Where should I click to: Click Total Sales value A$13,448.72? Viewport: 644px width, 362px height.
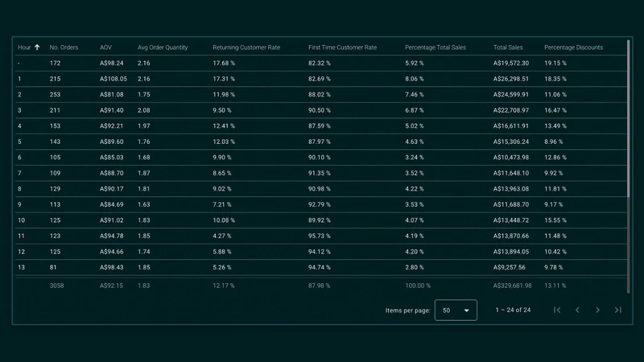coord(511,220)
